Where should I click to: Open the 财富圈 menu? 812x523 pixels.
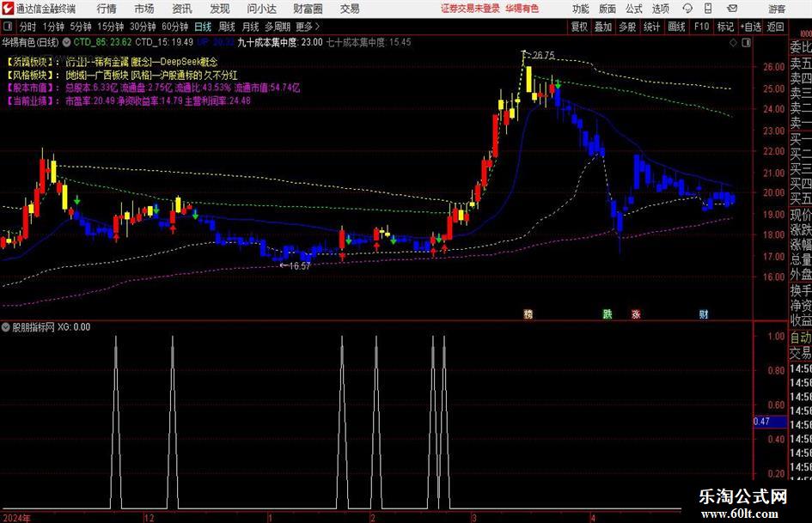coord(308,9)
